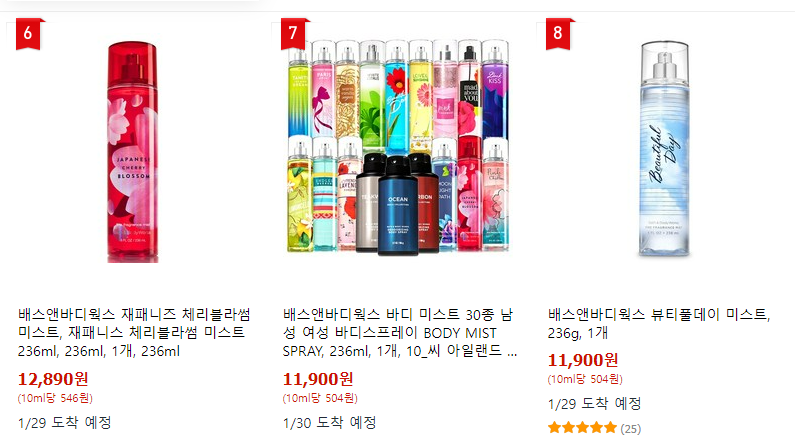Click the rank 6 red ribbon badge
805x437 pixels.
(28, 33)
